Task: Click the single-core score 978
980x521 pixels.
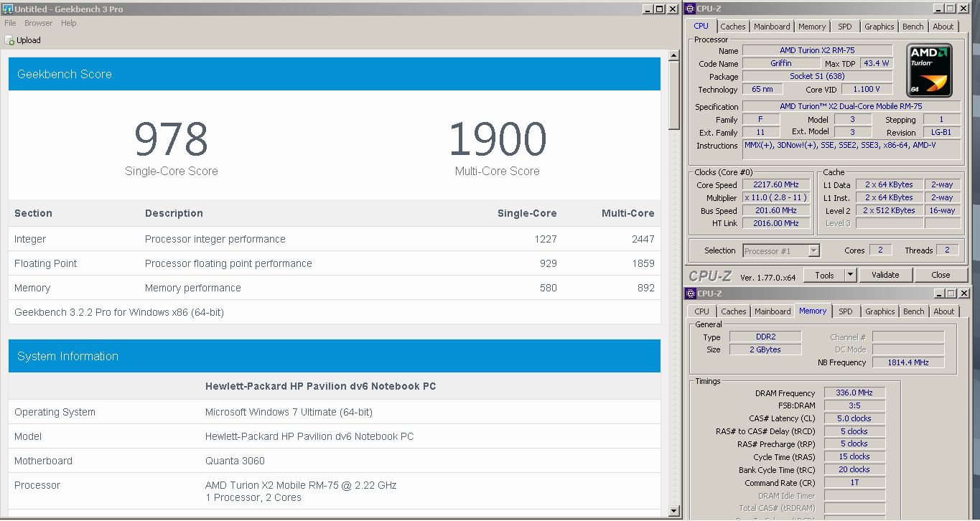Action: [172, 139]
